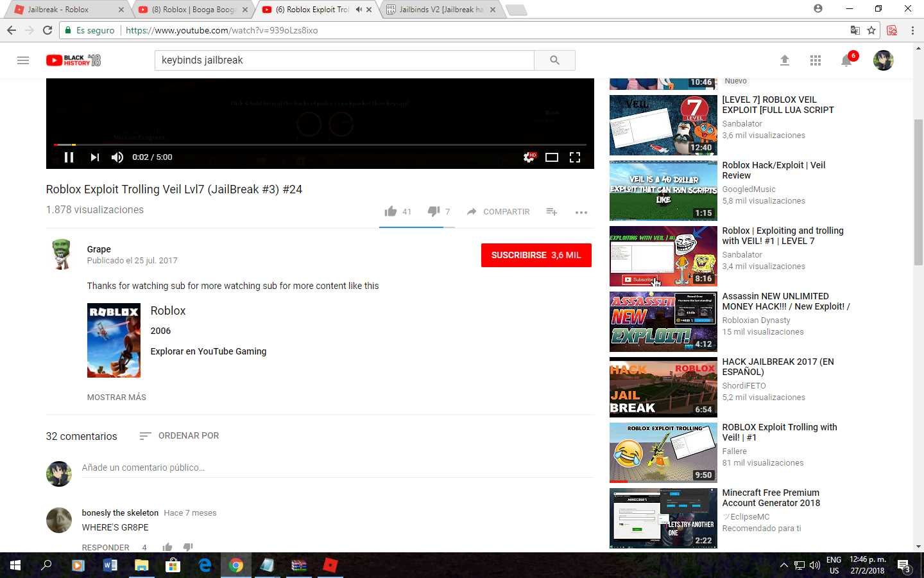Share the video via COMPARTIR
The width and height of the screenshot is (924, 578).
coord(499,211)
